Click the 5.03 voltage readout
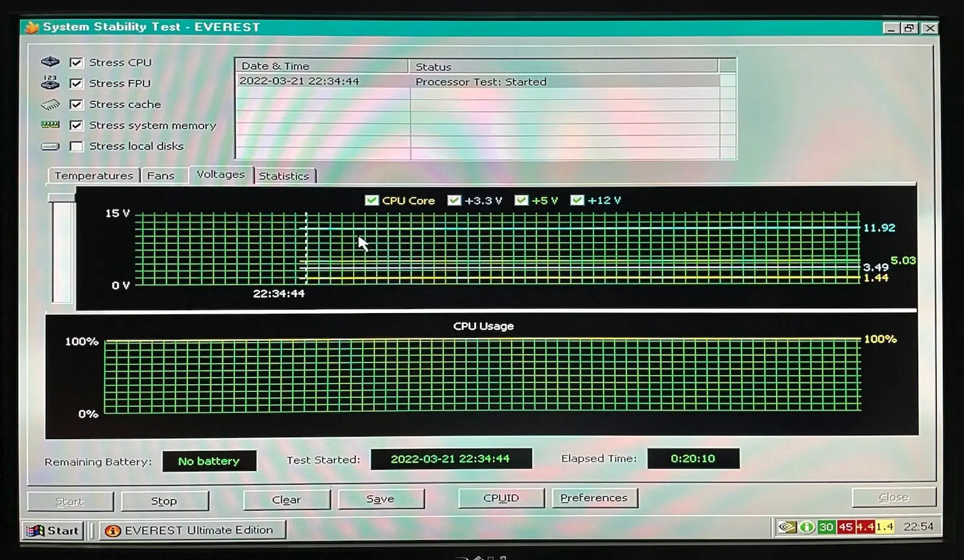 coord(903,261)
